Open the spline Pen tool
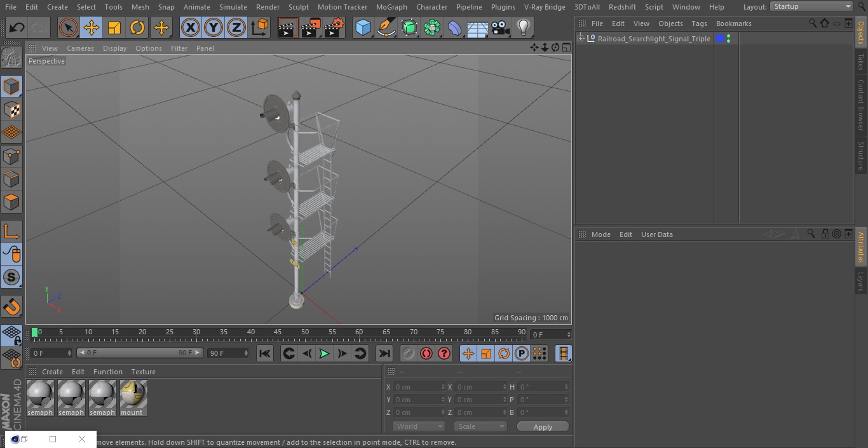 [x=386, y=27]
